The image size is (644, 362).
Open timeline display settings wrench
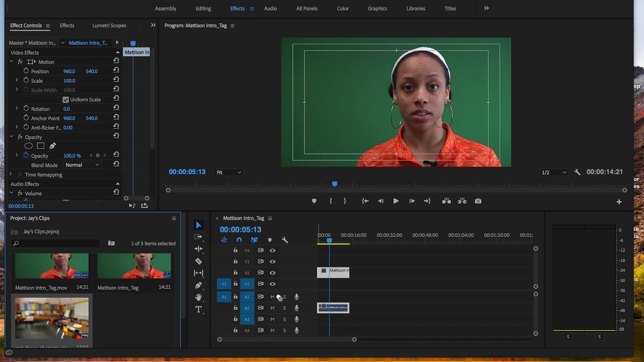click(x=284, y=240)
